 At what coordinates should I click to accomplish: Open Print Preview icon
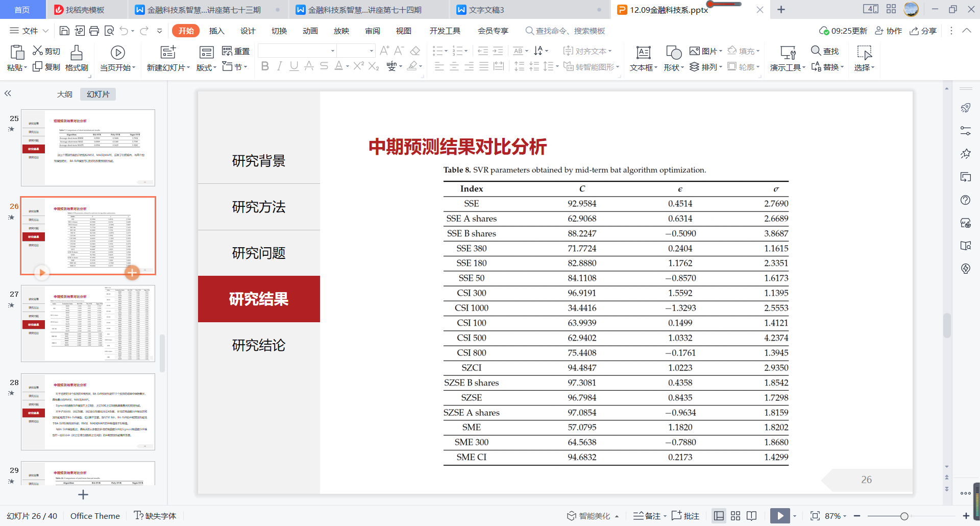(x=109, y=31)
